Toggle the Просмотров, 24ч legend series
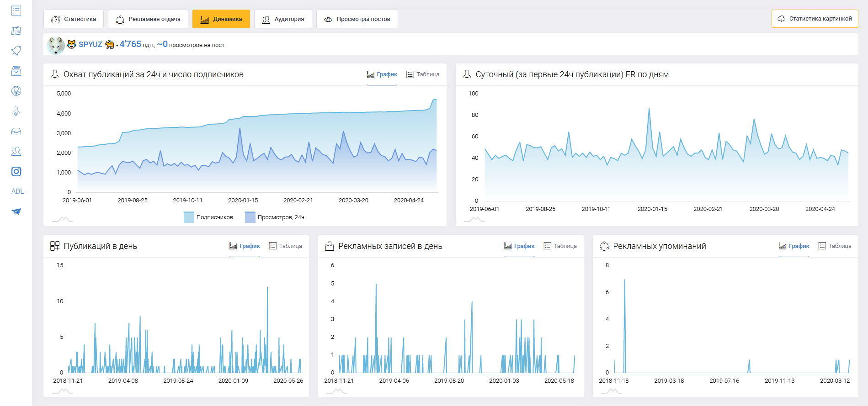Image resolution: width=868 pixels, height=406 pixels. click(275, 217)
